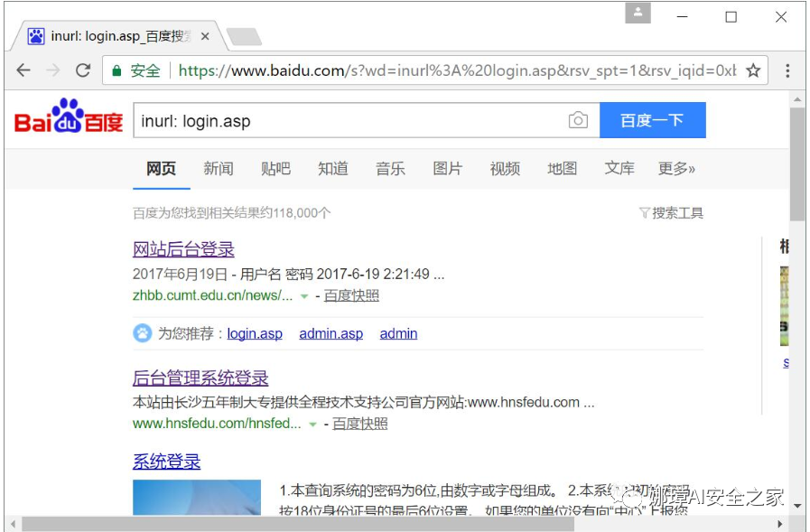Open 百度快照 for www.hnsfedu.com result

[x=360, y=424]
